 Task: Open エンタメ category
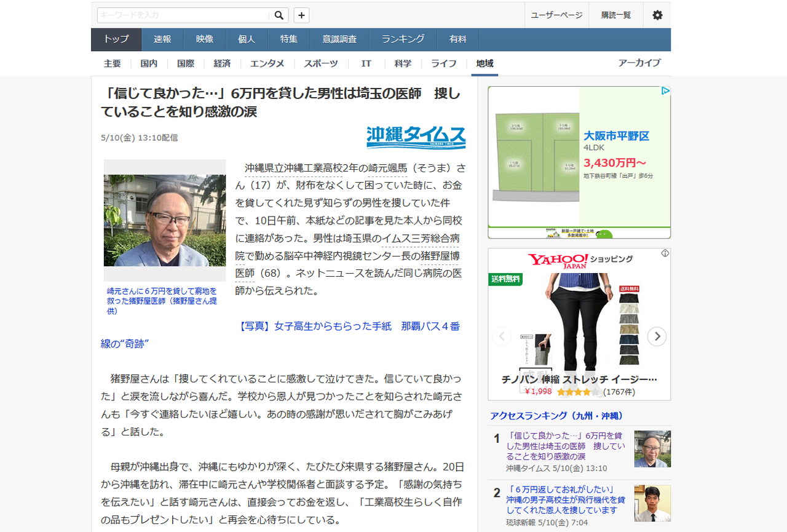(267, 63)
